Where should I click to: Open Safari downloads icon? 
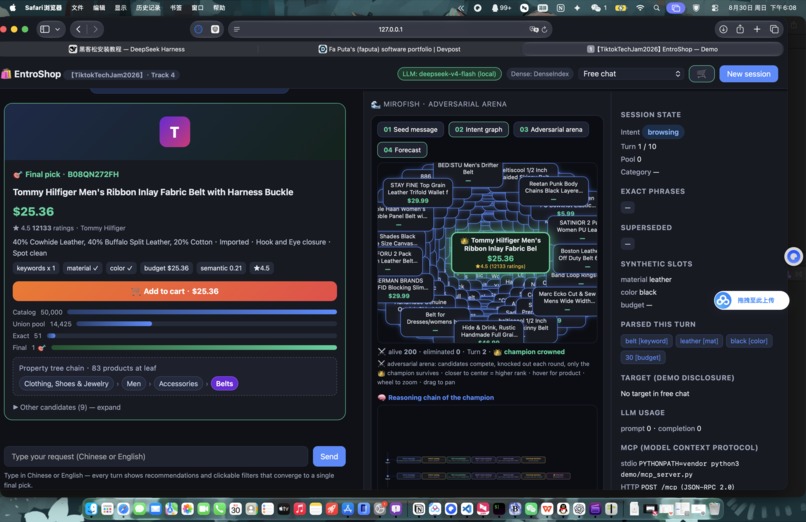(x=723, y=29)
